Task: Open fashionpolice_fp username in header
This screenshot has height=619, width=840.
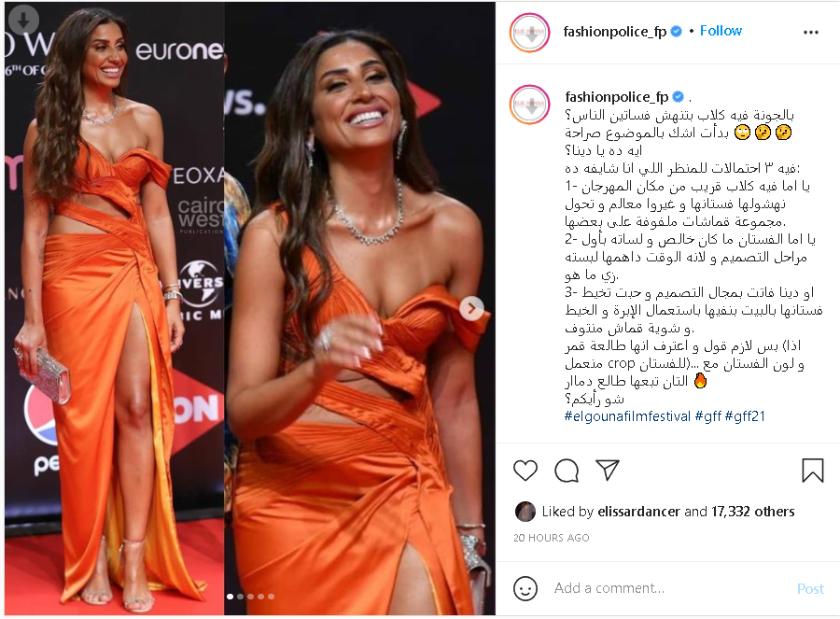Action: pos(614,32)
